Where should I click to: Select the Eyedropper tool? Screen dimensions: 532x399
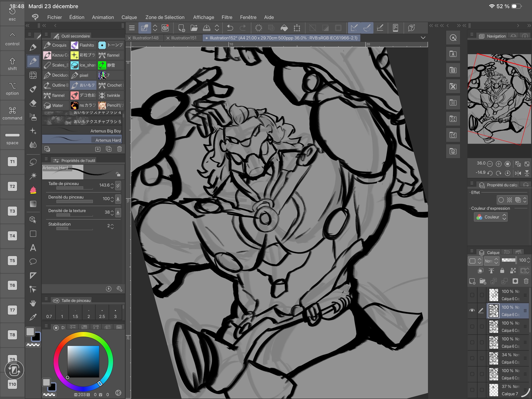(33, 317)
